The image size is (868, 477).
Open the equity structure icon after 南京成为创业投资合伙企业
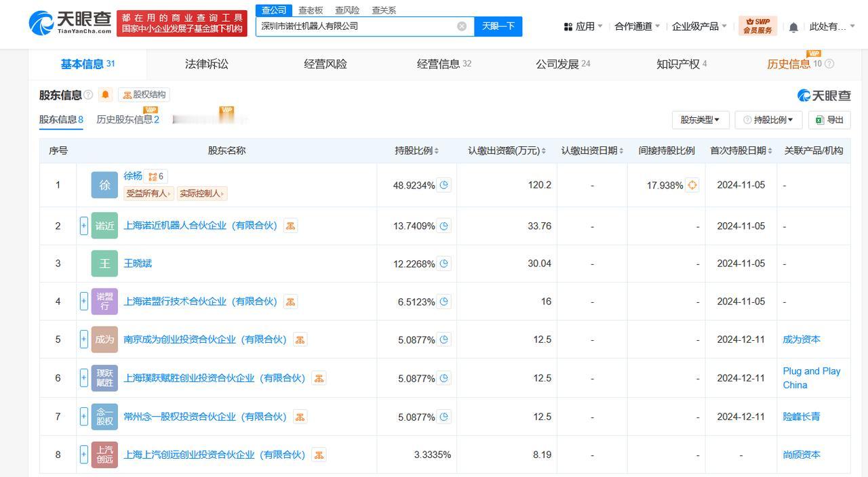(x=300, y=339)
